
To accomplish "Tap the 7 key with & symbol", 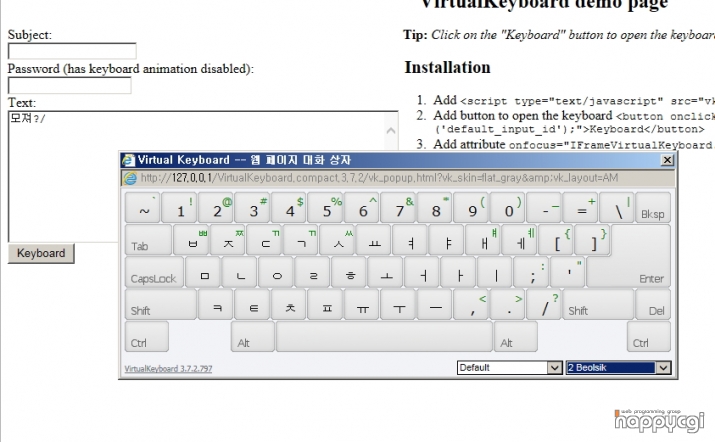I will 398,208.
